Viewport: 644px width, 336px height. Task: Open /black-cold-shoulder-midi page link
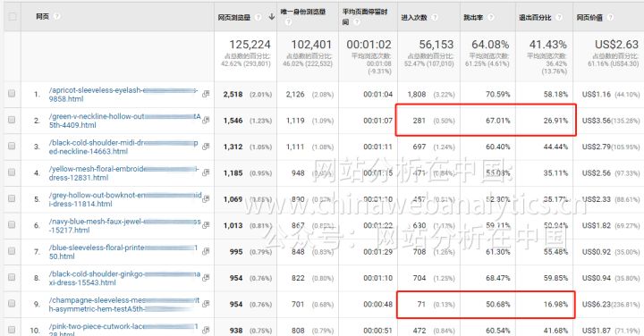coord(123,147)
